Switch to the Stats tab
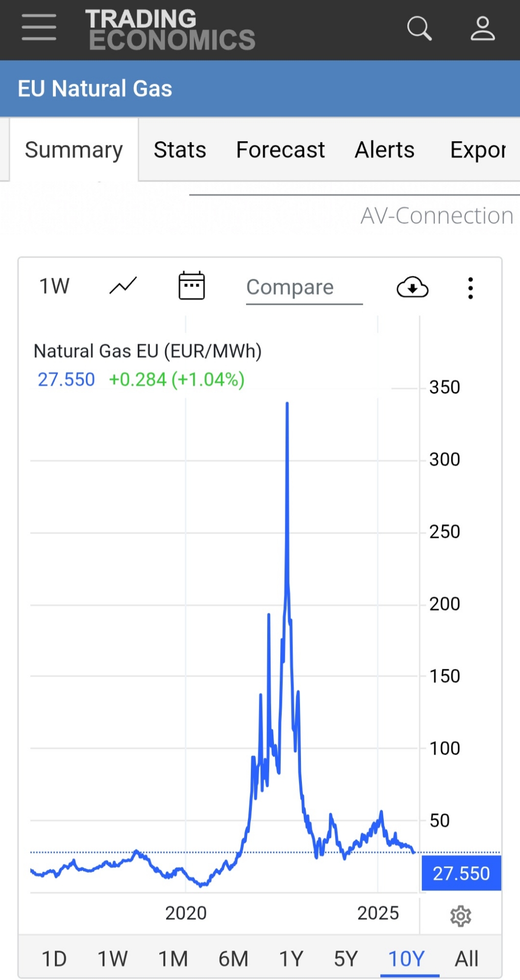 [180, 150]
